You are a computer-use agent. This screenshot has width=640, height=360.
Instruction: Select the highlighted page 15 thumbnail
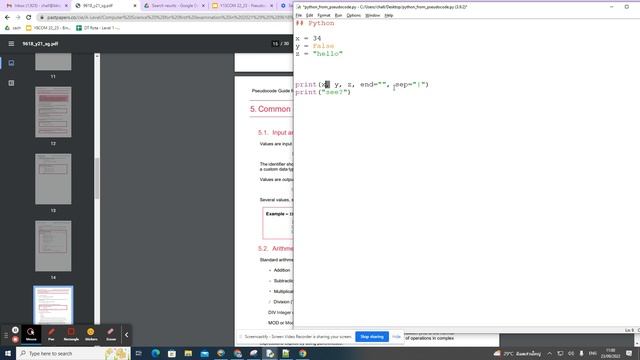(x=53, y=305)
